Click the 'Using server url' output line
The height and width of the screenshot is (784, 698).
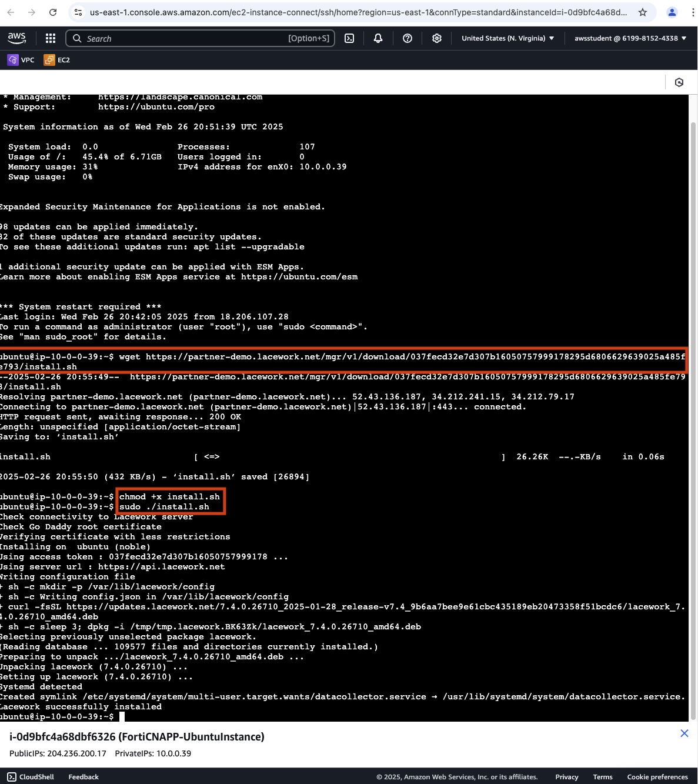pyautogui.click(x=112, y=567)
